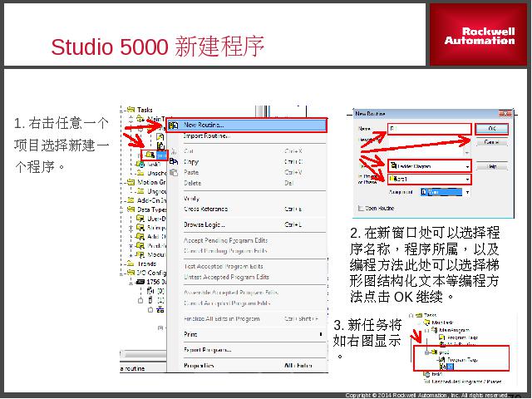Close the New Routine dialog
The height and width of the screenshot is (399, 532).
(505, 114)
